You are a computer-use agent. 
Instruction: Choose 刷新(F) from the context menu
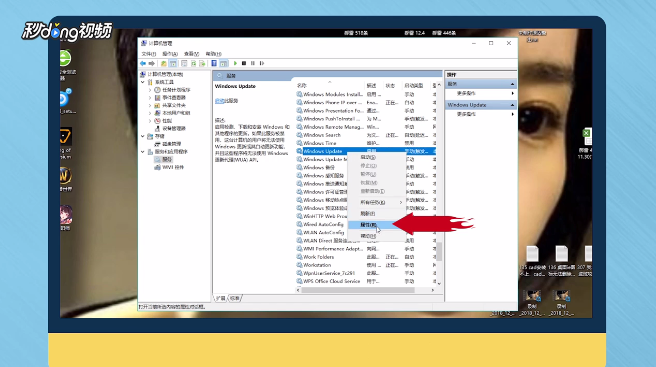coord(377,213)
